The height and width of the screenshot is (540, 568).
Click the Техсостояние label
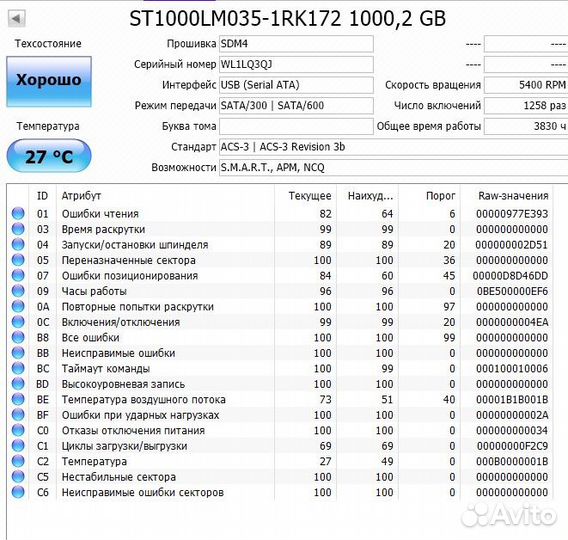[48, 44]
